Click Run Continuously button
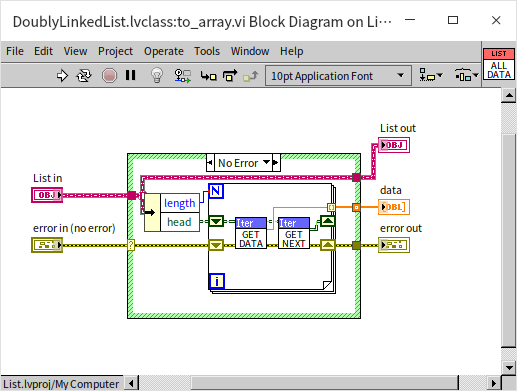 (x=84, y=76)
